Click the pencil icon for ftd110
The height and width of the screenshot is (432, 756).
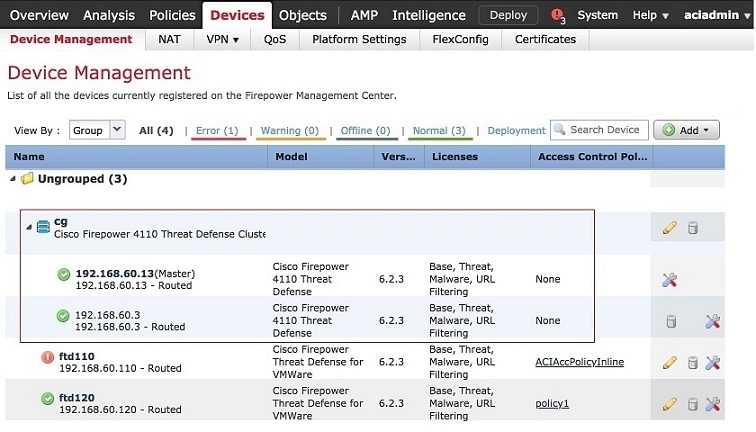670,362
